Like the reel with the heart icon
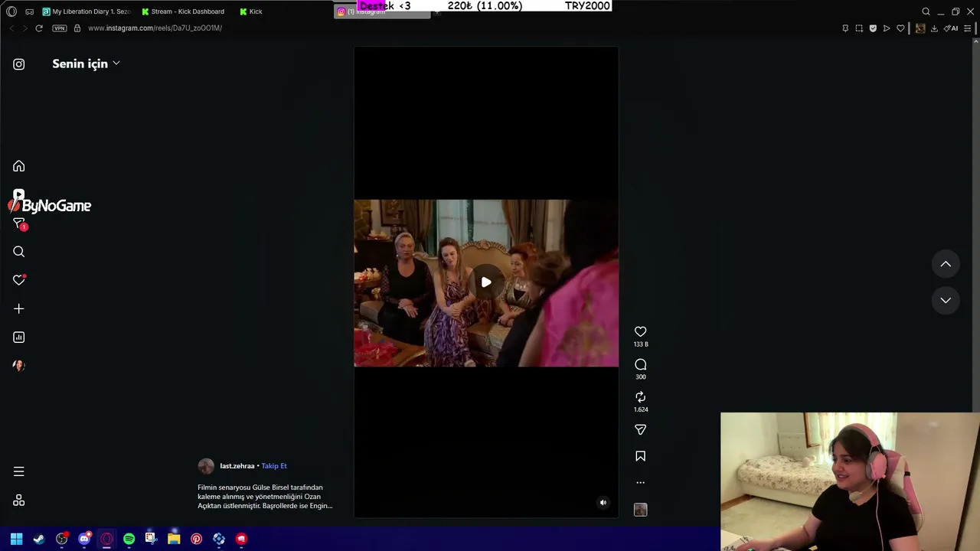980x551 pixels. click(x=641, y=331)
